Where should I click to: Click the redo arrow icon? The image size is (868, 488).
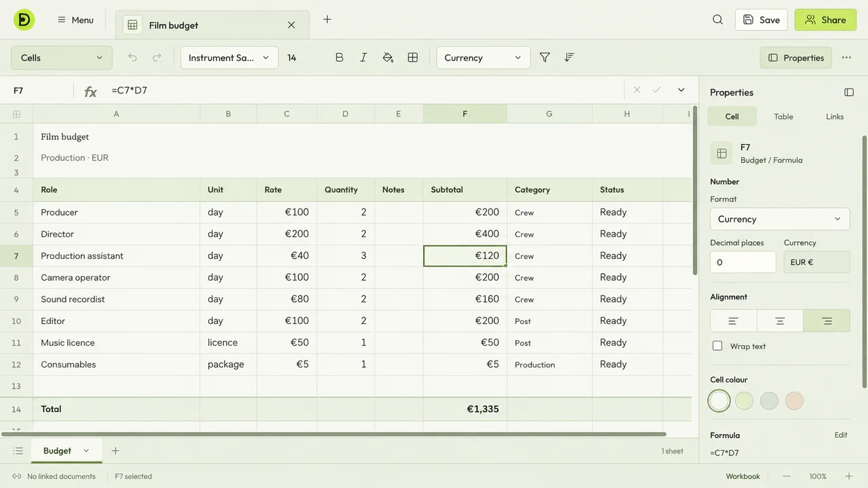coord(157,58)
